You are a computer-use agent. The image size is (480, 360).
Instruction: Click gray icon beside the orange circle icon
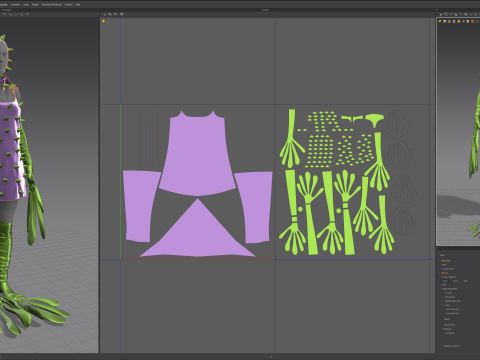[108, 21]
